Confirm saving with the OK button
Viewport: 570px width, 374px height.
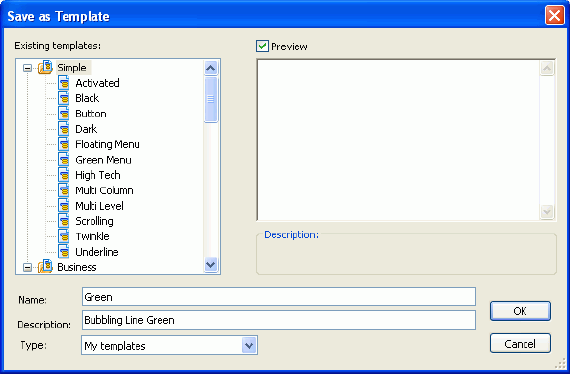click(520, 311)
